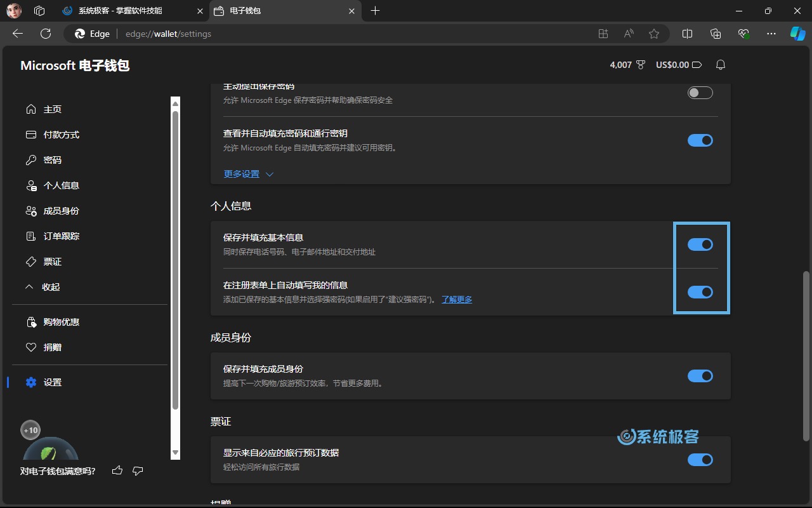Screen dimensions: 812x508
Task: Click thumbs up feedback icon
Action: (117, 471)
